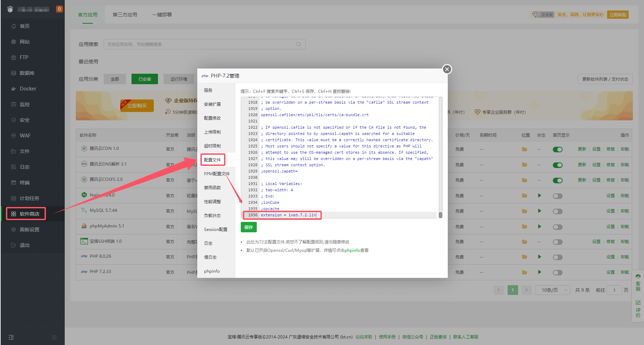644x345 pixels.
Task: Open the WAF sidebar icon
Action: tap(14, 136)
